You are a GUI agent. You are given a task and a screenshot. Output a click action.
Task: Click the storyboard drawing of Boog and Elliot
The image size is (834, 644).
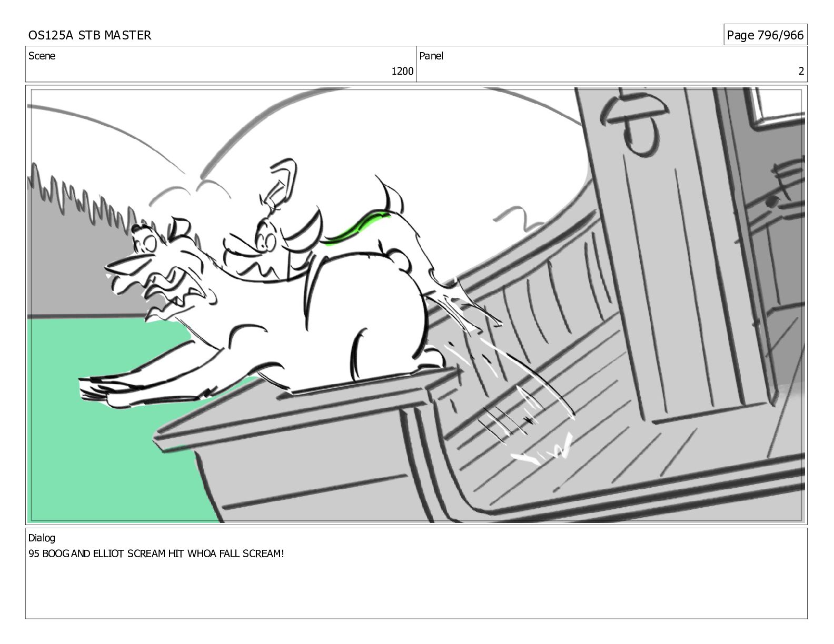tap(416, 305)
